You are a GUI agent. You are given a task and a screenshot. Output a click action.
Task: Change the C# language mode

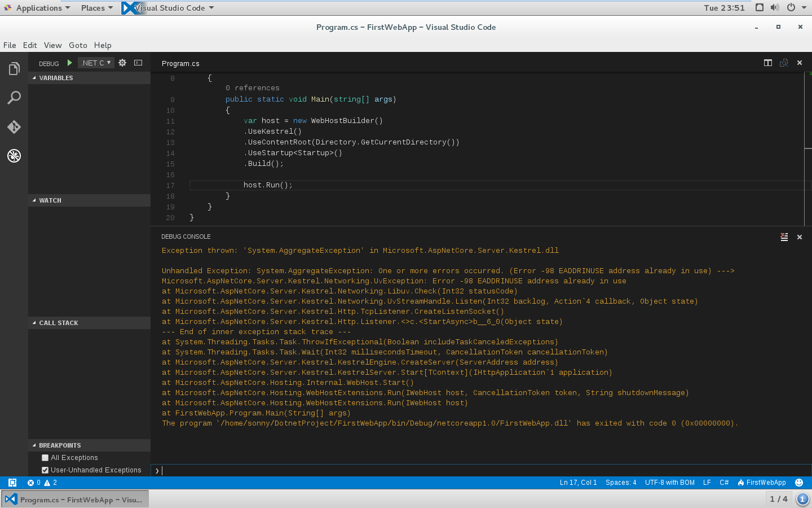724,483
